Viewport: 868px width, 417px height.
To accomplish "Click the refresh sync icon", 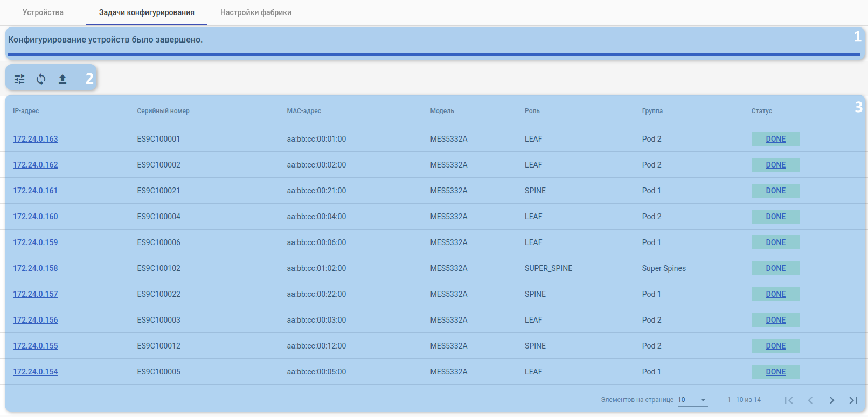I will (41, 79).
